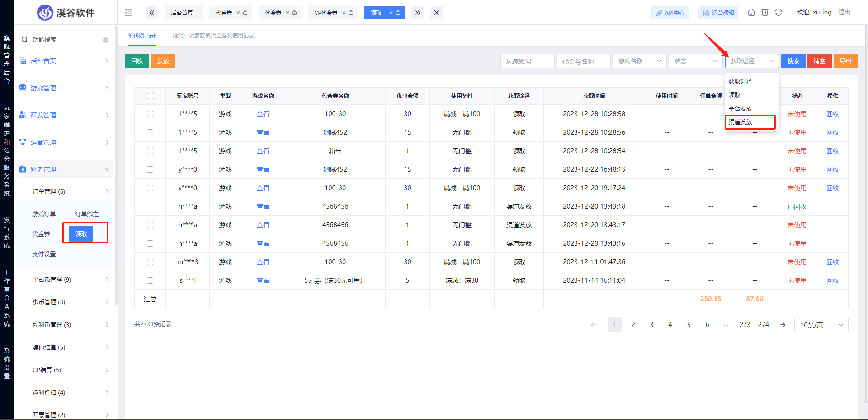Go to next page arrow in pagination
This screenshot has height=420, width=868.
coord(783,325)
